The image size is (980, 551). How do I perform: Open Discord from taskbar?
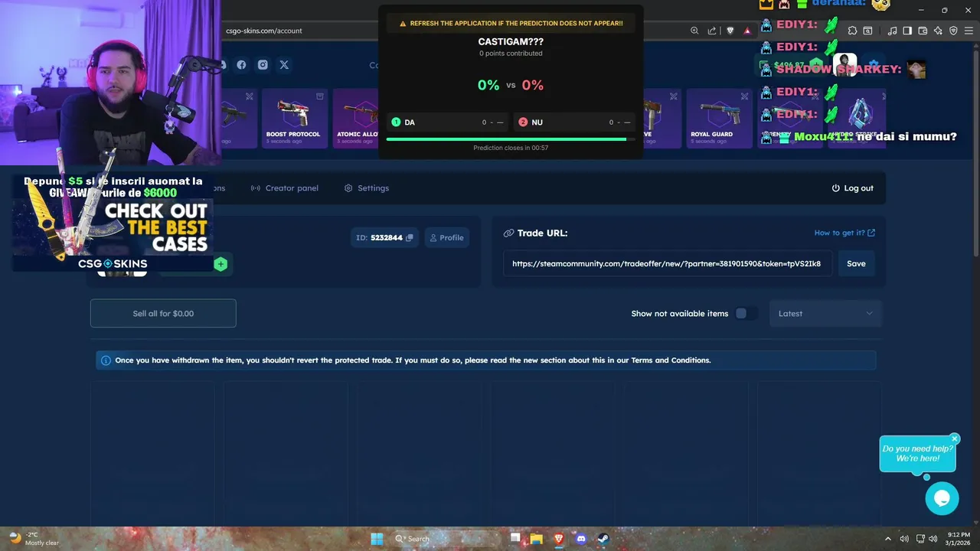click(580, 539)
